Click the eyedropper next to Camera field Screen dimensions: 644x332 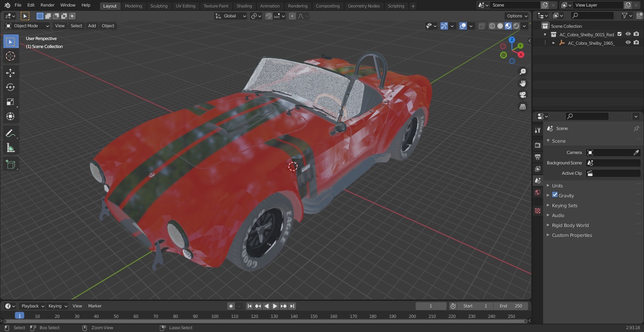pyautogui.click(x=636, y=153)
